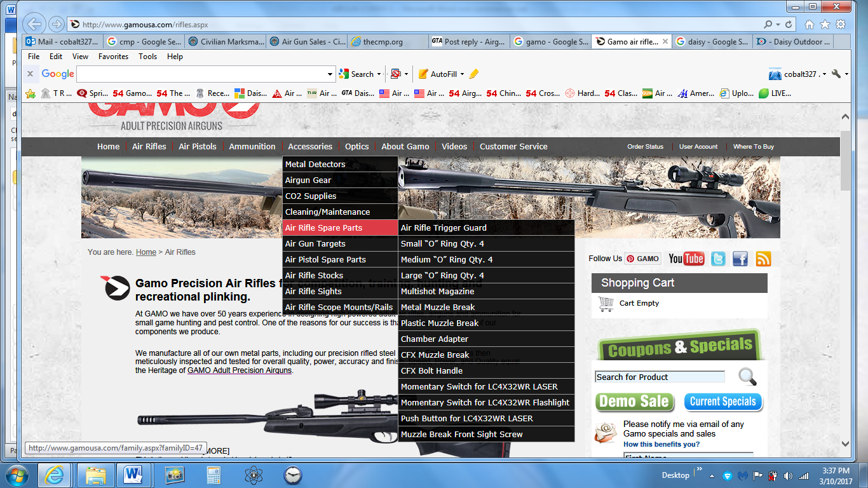The width and height of the screenshot is (868, 488).
Task: Switch to the Post reply - Airgun tab
Action: point(469,41)
